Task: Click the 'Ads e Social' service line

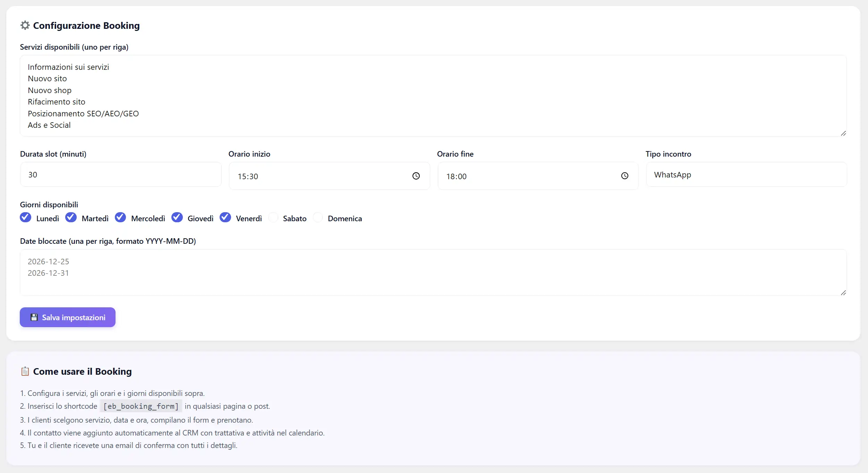Action: coord(49,125)
